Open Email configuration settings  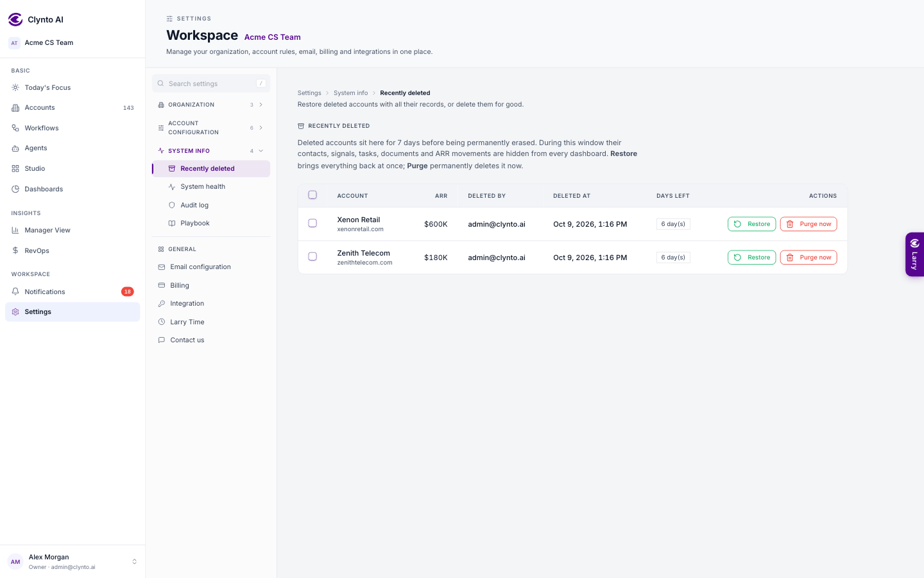[211, 267]
